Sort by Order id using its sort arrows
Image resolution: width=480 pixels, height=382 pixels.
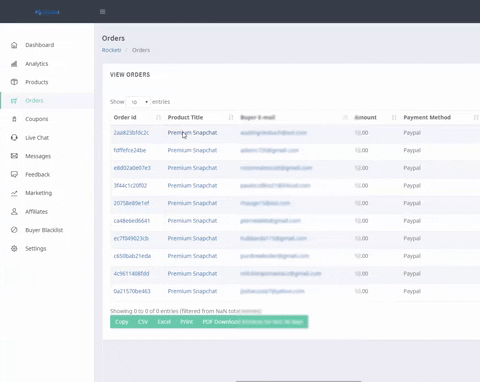pos(158,117)
